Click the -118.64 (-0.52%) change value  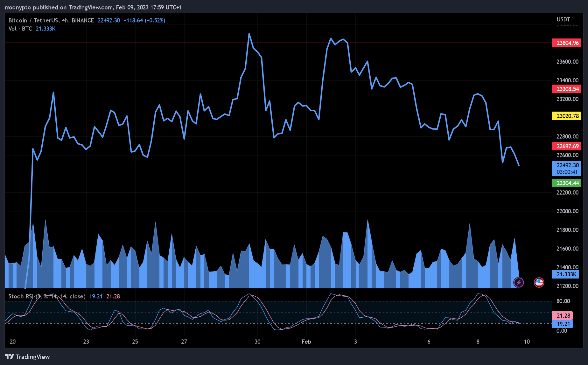[x=144, y=20]
